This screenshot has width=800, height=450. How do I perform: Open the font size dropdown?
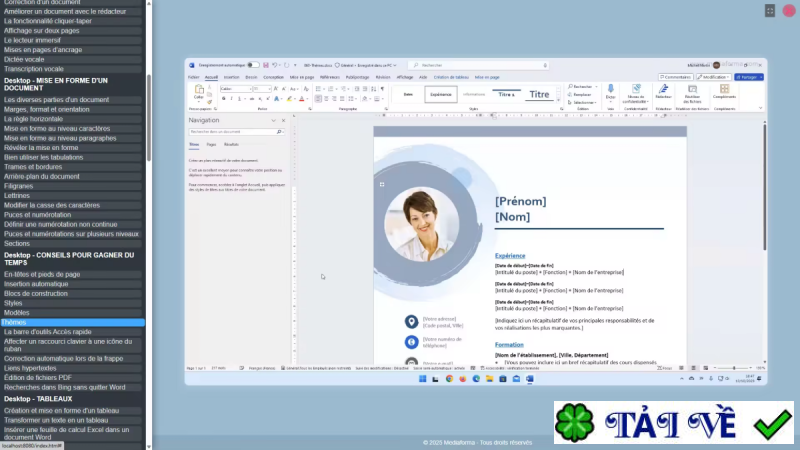coord(269,89)
